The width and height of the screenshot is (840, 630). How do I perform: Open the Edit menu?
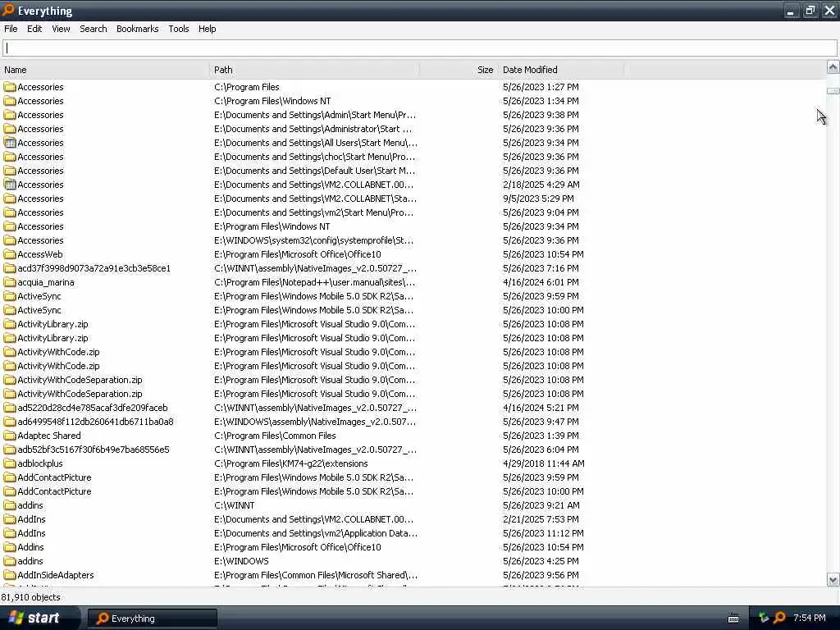pos(34,29)
